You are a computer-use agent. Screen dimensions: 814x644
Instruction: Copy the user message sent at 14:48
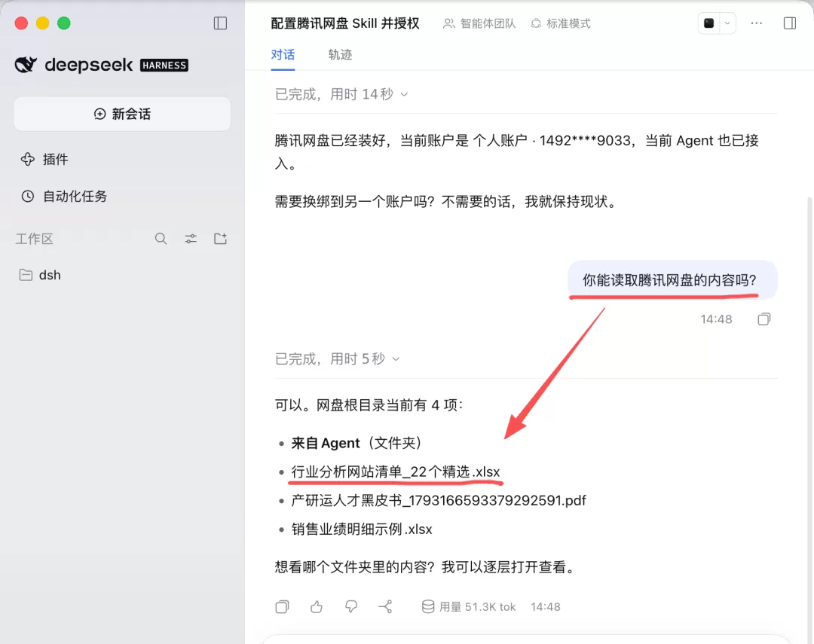[x=764, y=319]
